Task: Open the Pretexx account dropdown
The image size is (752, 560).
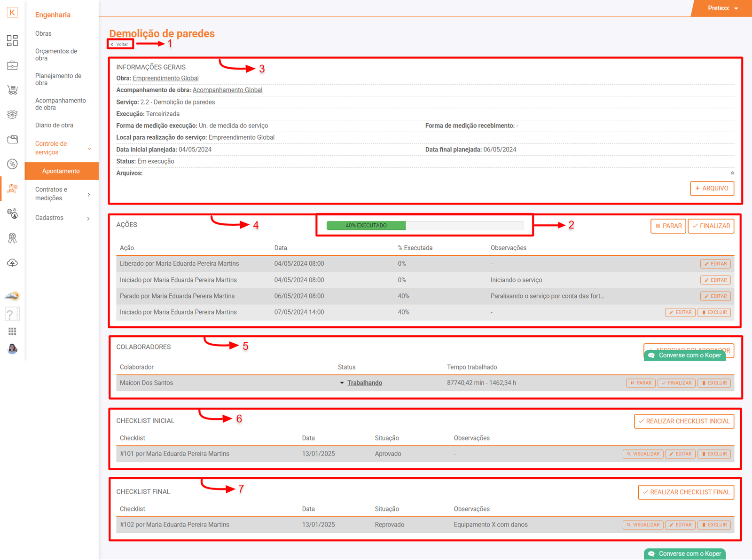Action: click(722, 8)
